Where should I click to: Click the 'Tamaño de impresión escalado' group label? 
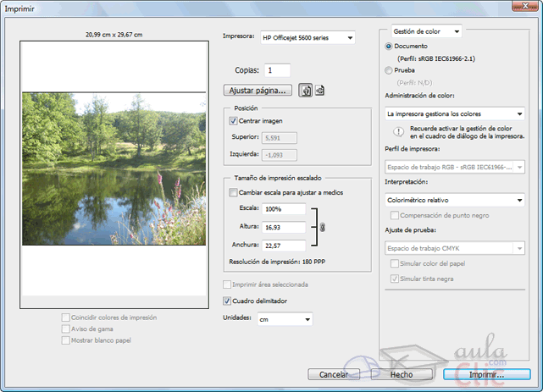pos(278,178)
